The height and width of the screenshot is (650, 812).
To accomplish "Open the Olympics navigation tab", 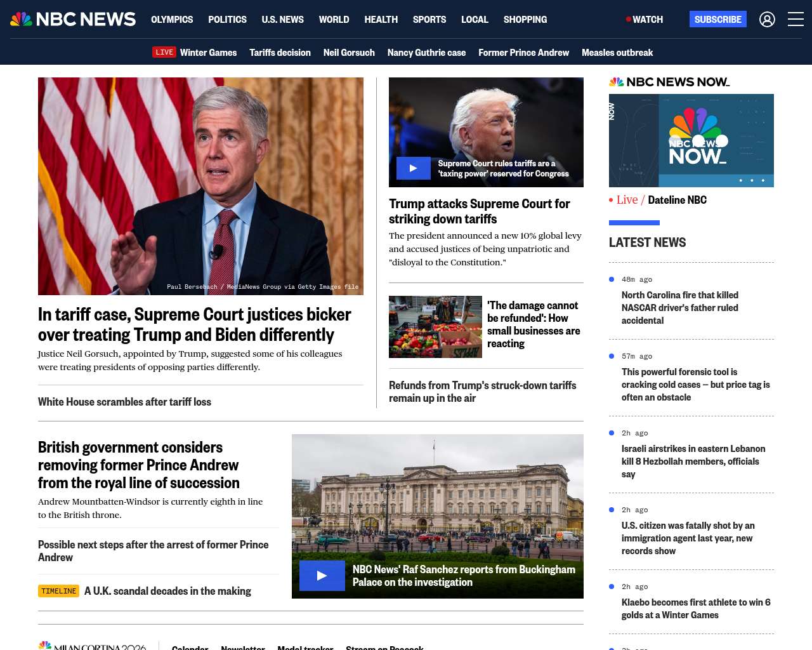I will click(x=172, y=20).
